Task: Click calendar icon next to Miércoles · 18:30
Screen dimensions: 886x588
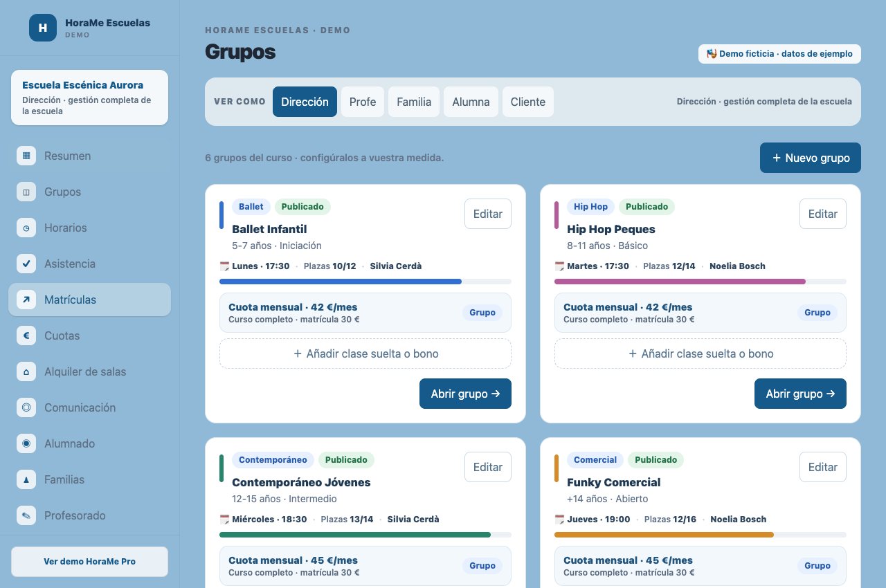Action: click(224, 520)
